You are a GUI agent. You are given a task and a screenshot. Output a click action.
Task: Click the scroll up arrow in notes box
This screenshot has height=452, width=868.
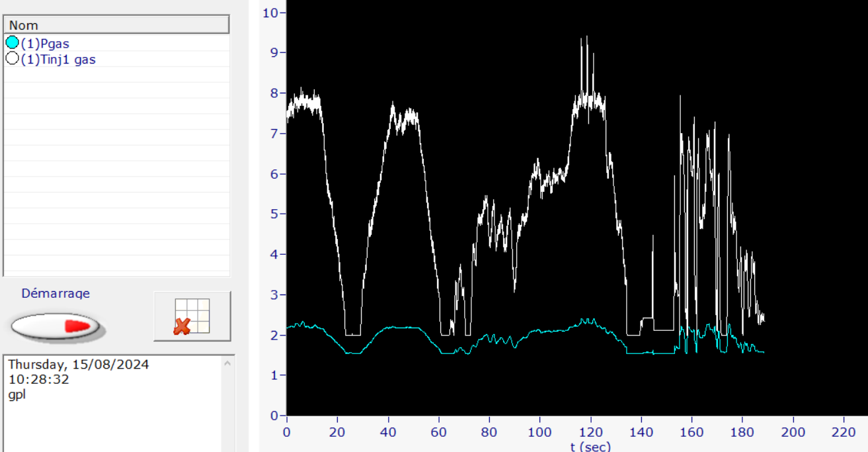click(x=228, y=363)
